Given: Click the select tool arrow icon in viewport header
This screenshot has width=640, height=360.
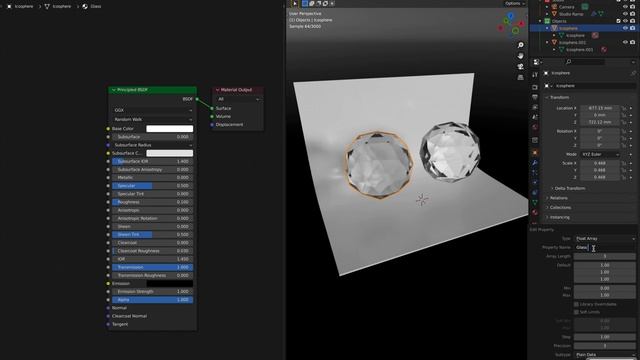Looking at the screenshot, I should (295, 3).
